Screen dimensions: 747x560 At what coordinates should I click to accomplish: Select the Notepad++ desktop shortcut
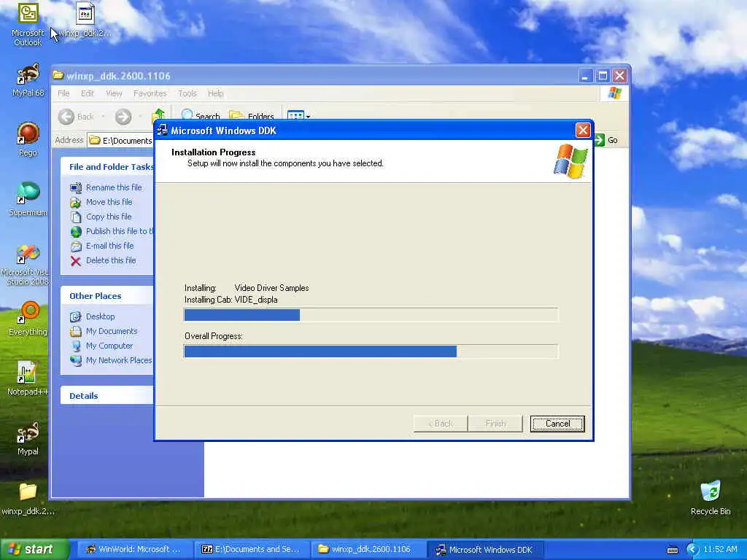[x=28, y=378]
